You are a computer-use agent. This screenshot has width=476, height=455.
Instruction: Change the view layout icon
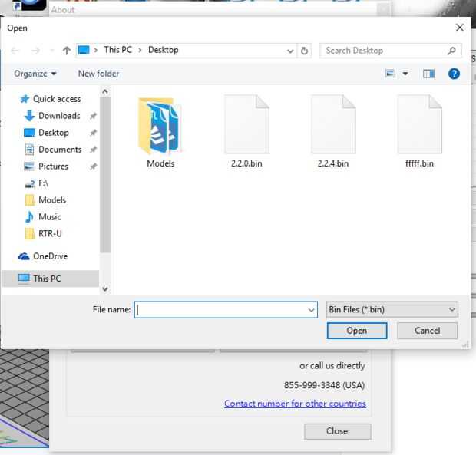click(x=390, y=74)
